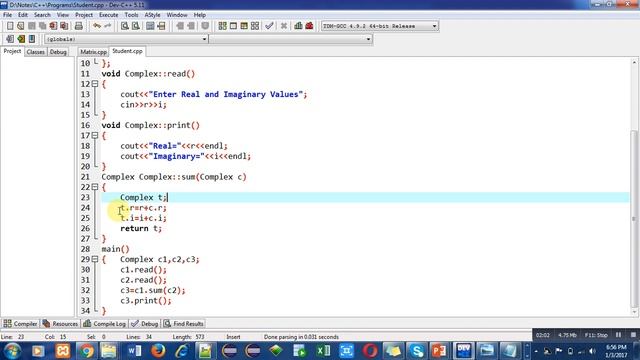Click the Profile Analysis chart icon
The width and height of the screenshot is (640, 360).
pos(298,26)
